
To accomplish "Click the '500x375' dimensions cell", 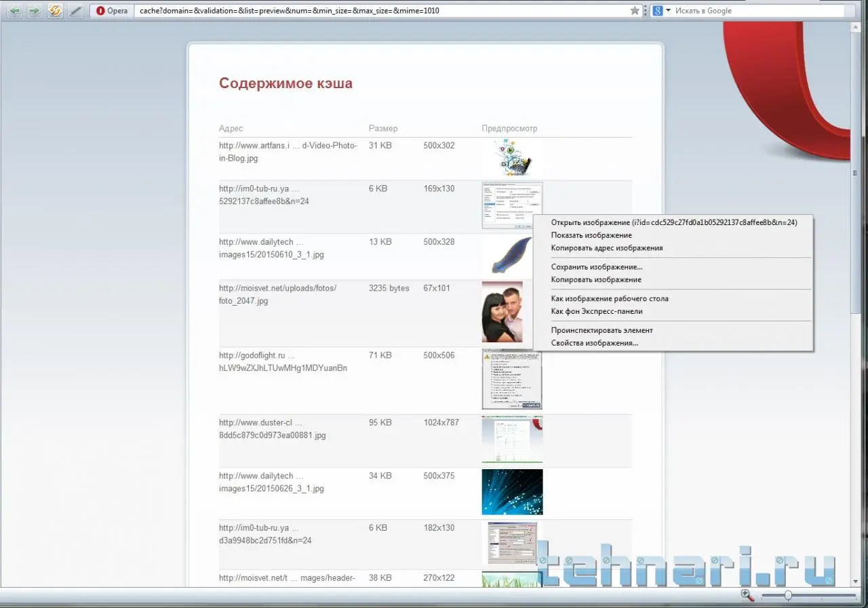I will coord(439,476).
